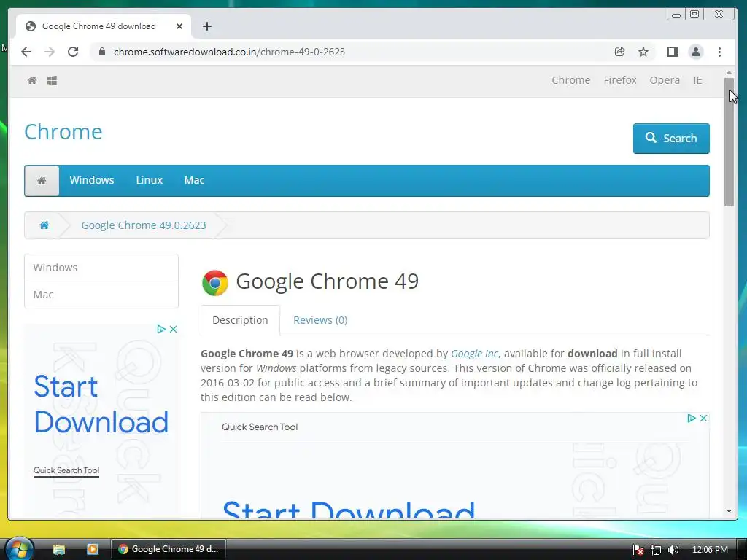Open AdChoices info on the main content ad

(x=692, y=418)
